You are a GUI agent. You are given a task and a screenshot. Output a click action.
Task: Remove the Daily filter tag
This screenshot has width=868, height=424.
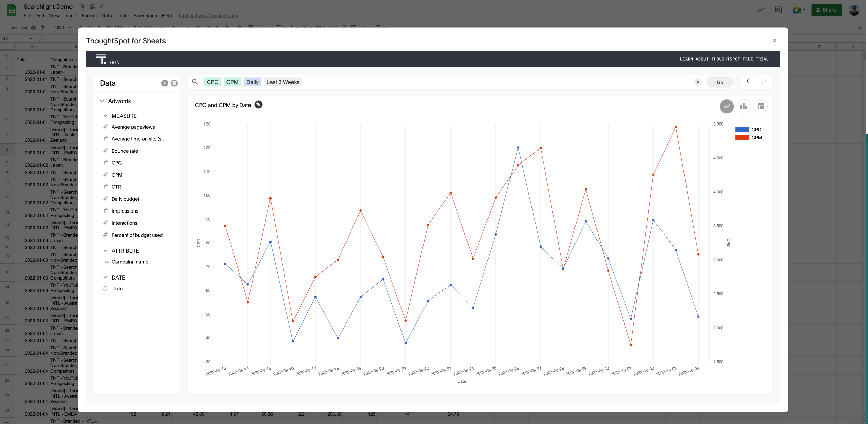click(253, 82)
